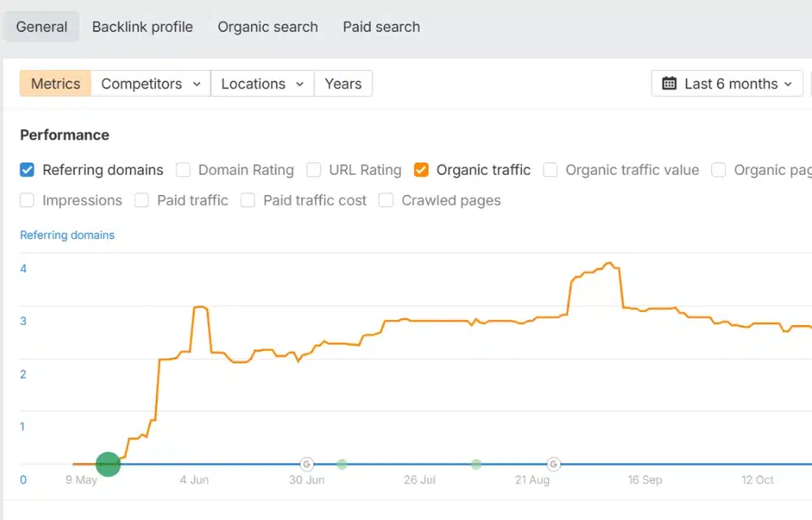Screen dimensions: 812x520
Task: Click the y-axis value 4
Action: point(24,269)
